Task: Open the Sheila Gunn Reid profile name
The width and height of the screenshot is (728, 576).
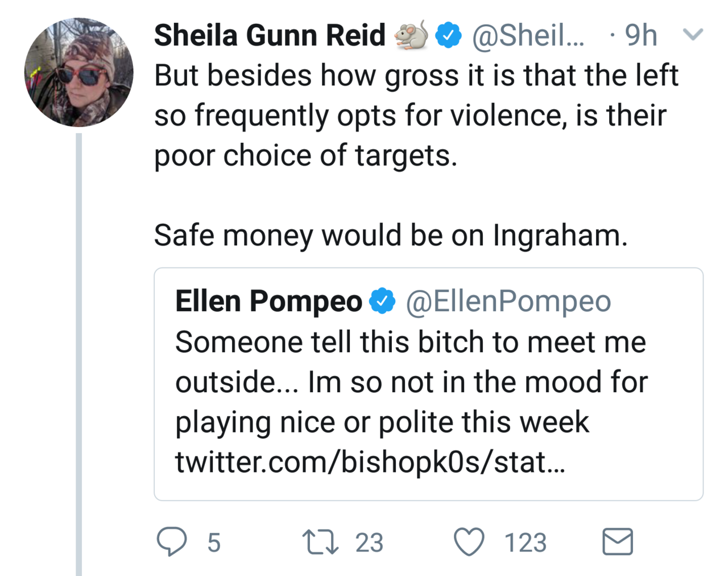Action: 270,35
